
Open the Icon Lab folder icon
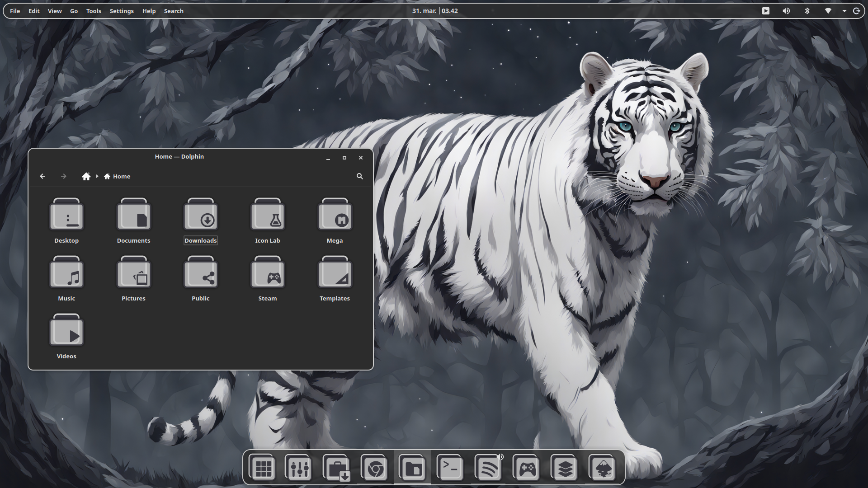[268, 214]
